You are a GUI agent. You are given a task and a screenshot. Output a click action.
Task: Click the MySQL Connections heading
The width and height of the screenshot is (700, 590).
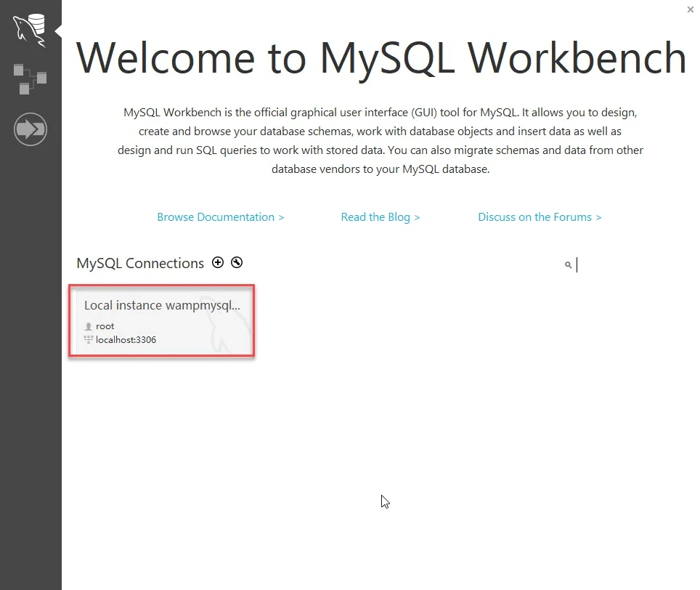tap(140, 264)
